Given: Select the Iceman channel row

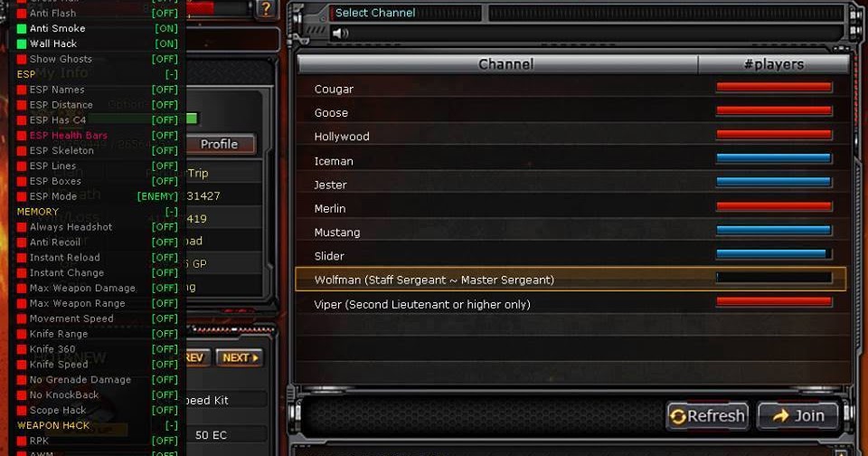Looking at the screenshot, I should click(x=571, y=161).
